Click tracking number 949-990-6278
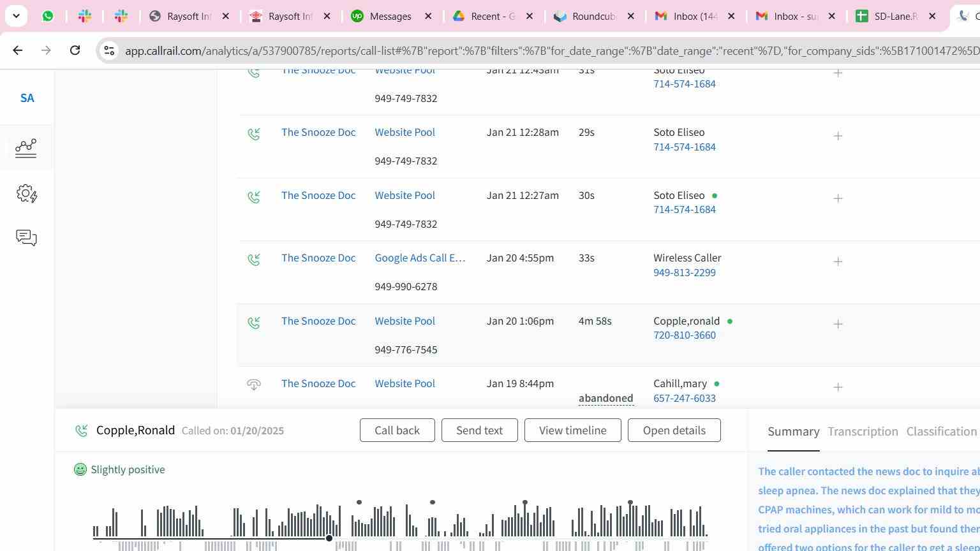Image resolution: width=980 pixels, height=551 pixels. pyautogui.click(x=406, y=286)
